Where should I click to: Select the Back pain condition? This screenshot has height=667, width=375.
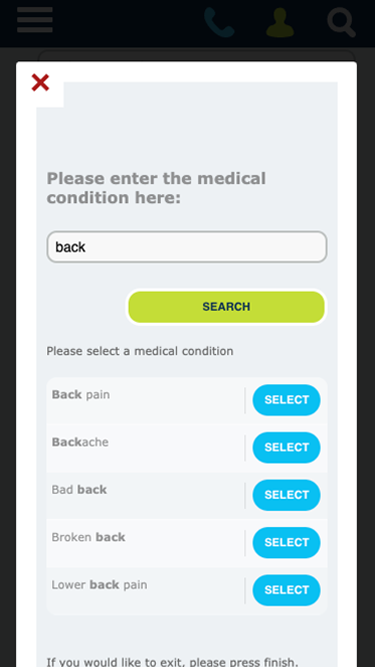(287, 400)
